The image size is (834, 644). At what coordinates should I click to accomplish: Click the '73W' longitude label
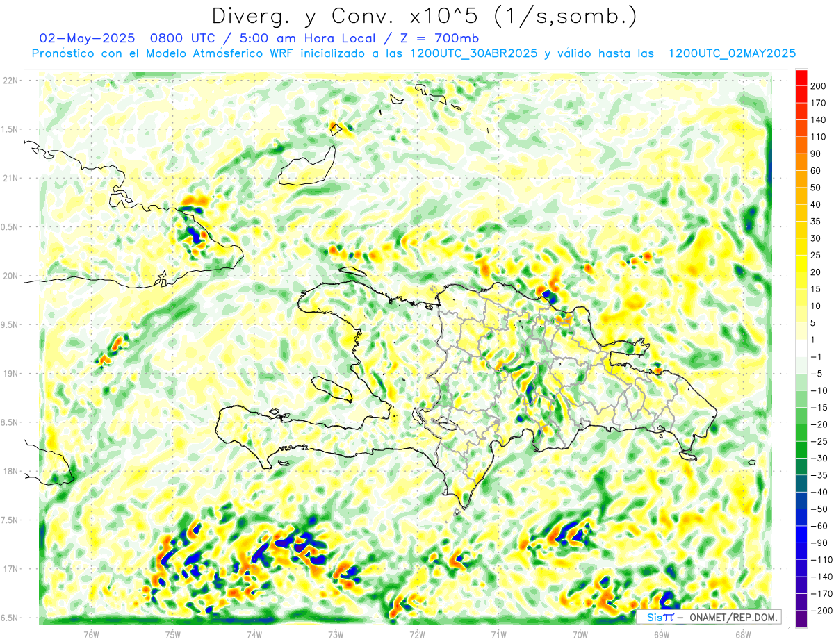[x=335, y=634]
